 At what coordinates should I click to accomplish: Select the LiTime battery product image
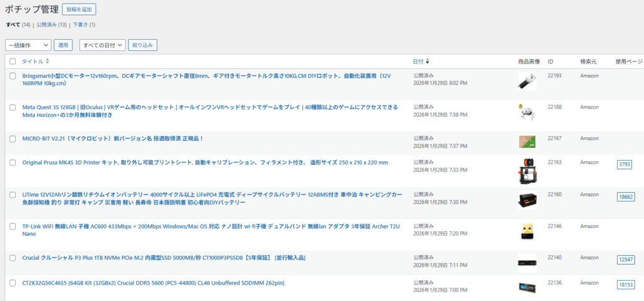526,200
